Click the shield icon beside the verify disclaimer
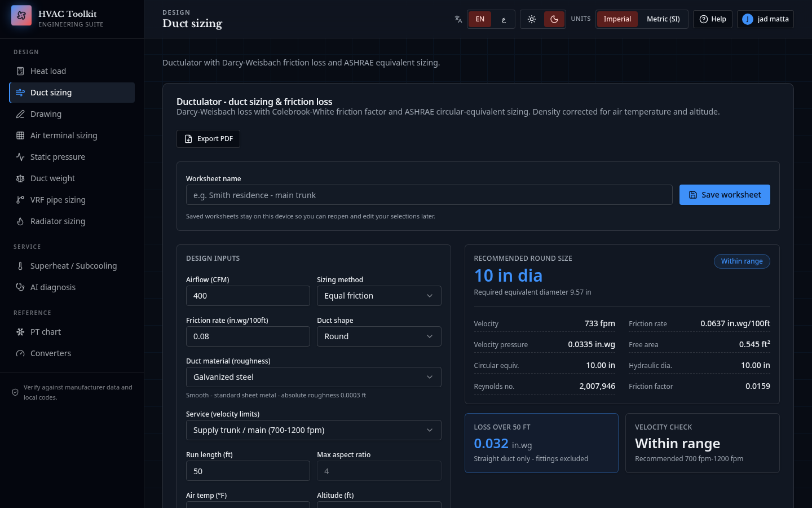Image resolution: width=812 pixels, height=508 pixels. (x=15, y=392)
